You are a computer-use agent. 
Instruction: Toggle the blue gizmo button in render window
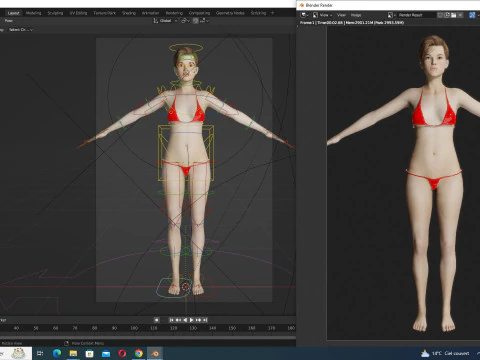pyautogui.click(x=472, y=15)
